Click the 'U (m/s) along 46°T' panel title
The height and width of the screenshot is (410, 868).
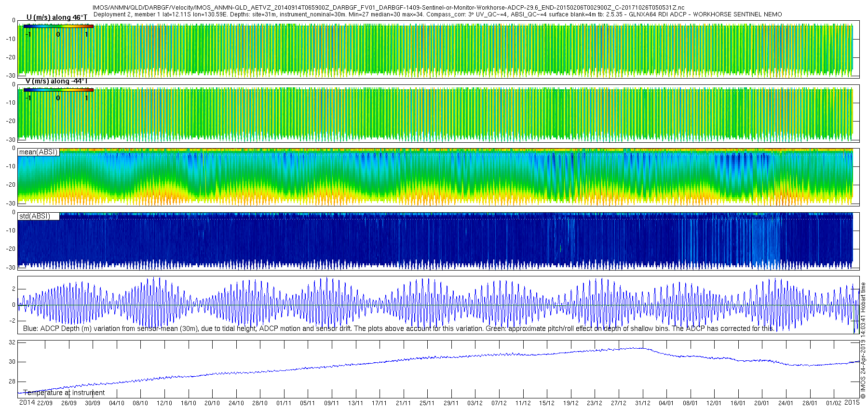(x=57, y=17)
